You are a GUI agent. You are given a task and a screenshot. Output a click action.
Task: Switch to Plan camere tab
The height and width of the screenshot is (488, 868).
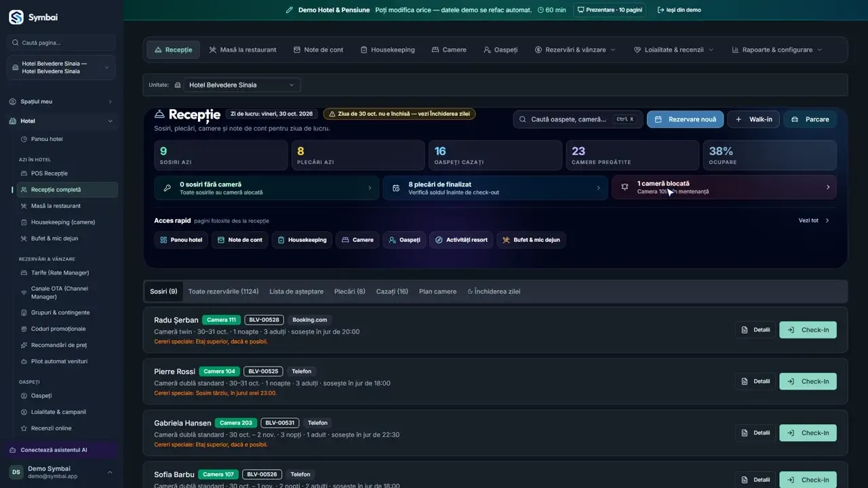437,291
